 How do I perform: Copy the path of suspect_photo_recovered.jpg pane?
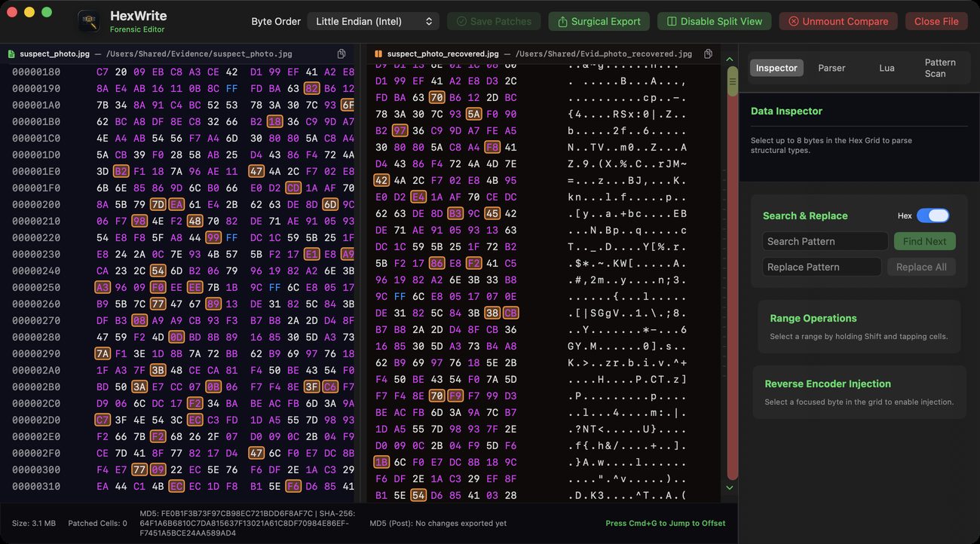pyautogui.click(x=708, y=54)
